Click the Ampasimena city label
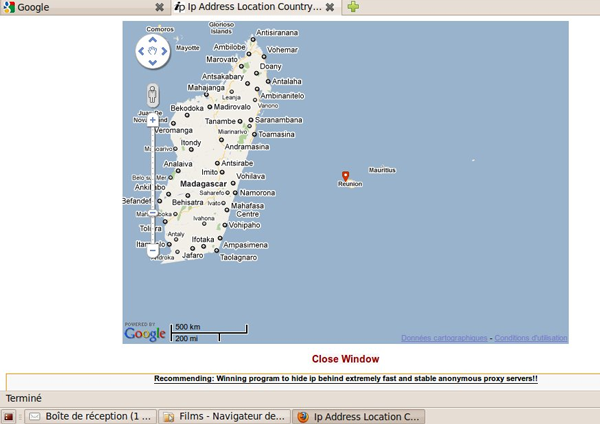Screen dimensions: 600x424 pos(245,245)
